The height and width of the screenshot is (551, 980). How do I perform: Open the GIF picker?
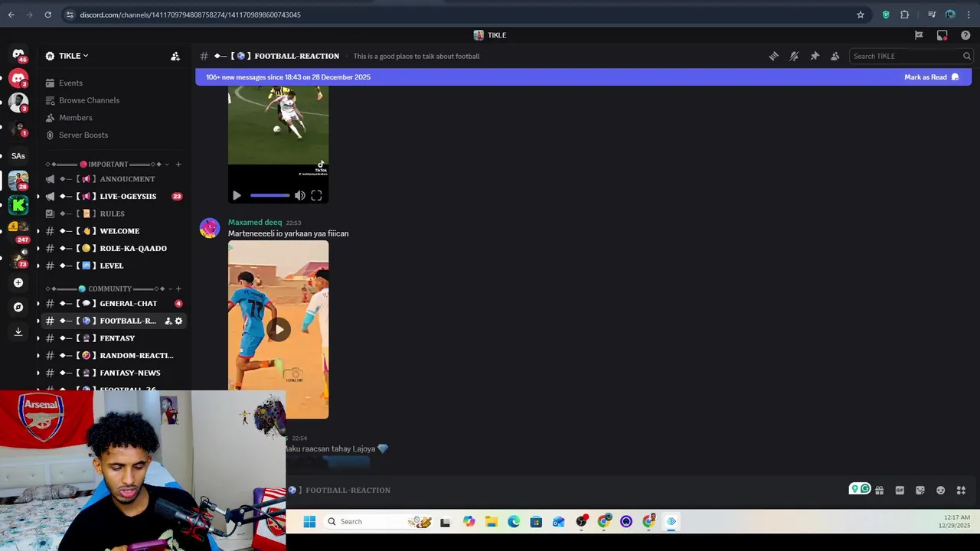pyautogui.click(x=900, y=491)
